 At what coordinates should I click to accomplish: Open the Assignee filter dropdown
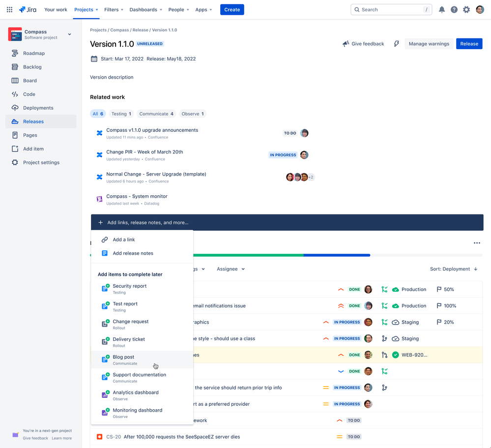click(231, 269)
